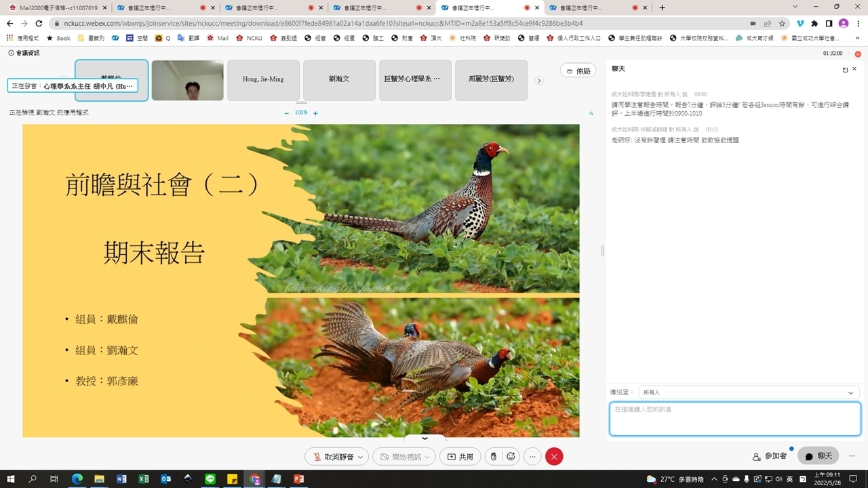Screen dimensions: 868x488
Task: Open panel options ellipsis beside 聊天 button
Action: (852, 456)
